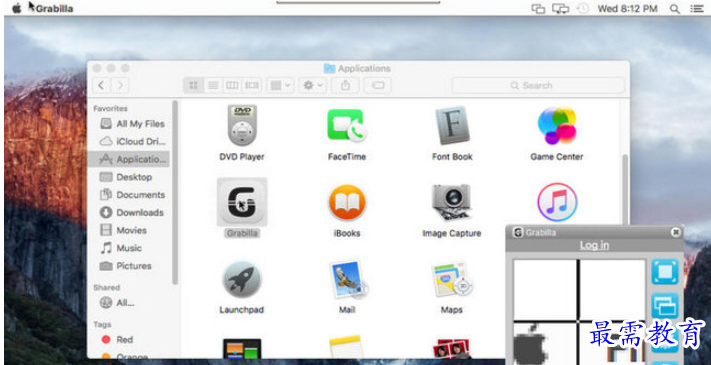
Task: Open Spotlight search in menu bar
Action: (x=675, y=9)
